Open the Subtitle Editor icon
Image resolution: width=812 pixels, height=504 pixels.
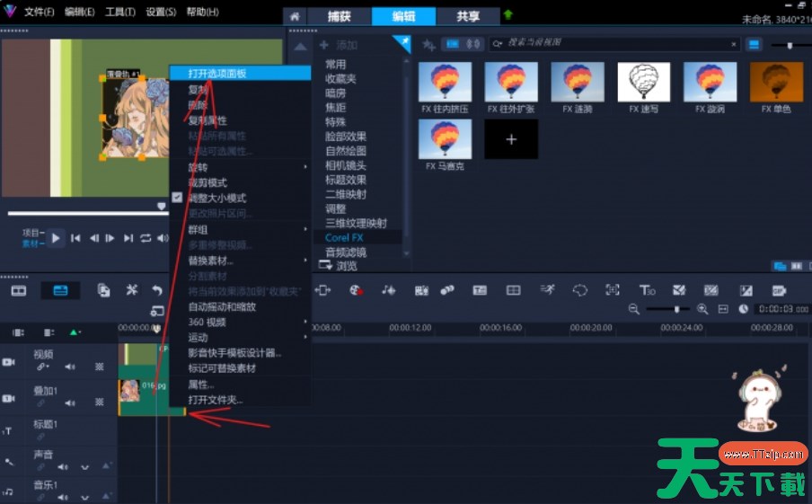(x=480, y=290)
